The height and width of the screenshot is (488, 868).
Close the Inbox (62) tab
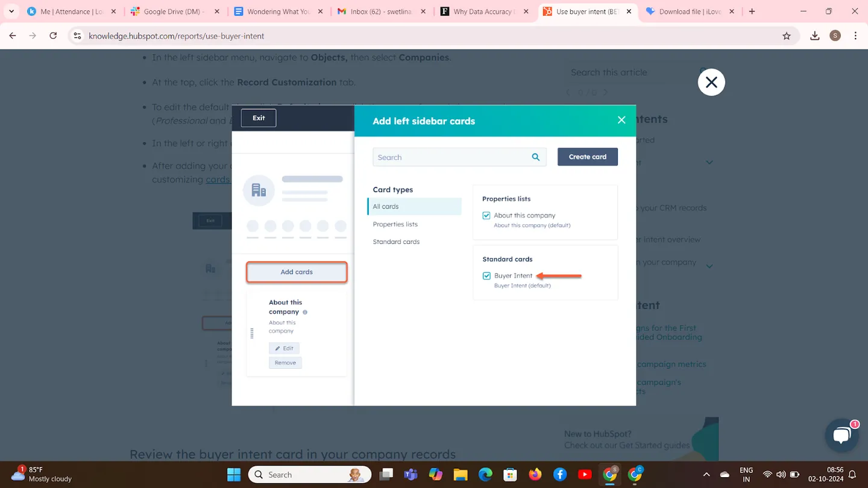tap(423, 11)
